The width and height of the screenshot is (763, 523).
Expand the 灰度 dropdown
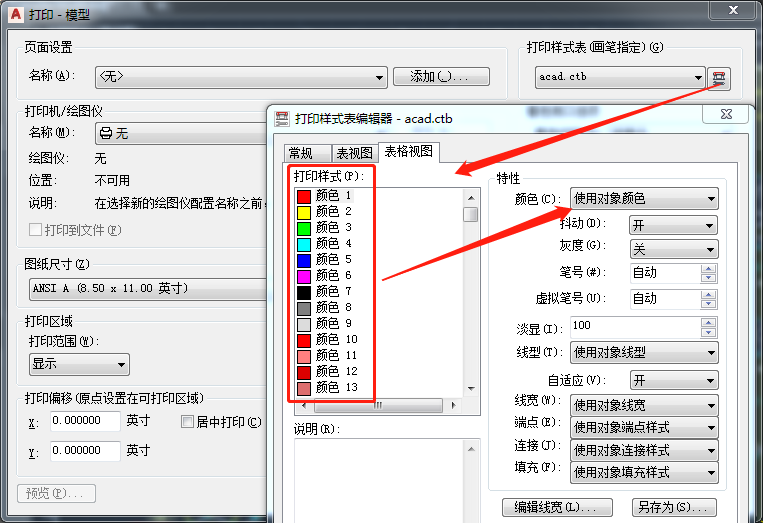coord(673,249)
